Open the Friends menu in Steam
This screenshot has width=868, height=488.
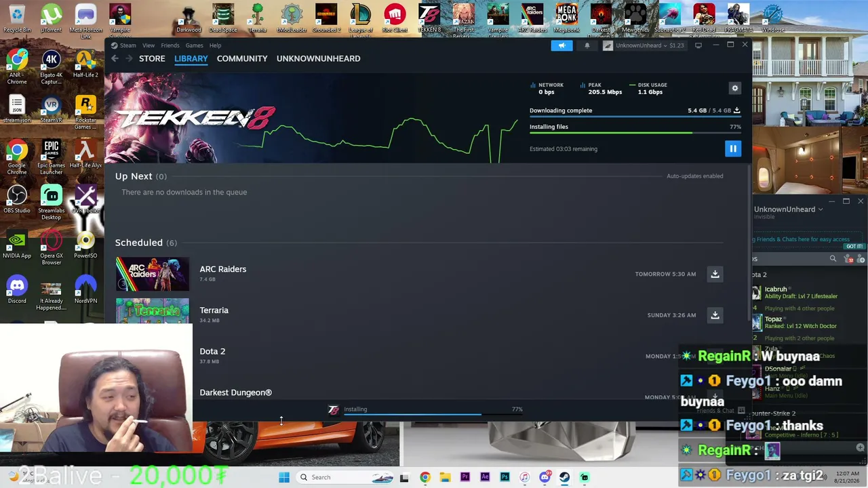(x=170, y=45)
